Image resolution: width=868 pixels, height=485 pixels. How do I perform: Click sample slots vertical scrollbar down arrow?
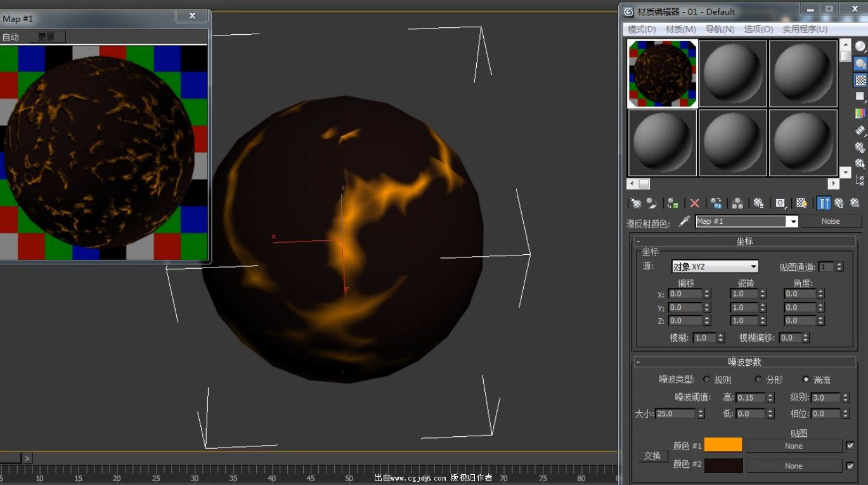tap(845, 172)
